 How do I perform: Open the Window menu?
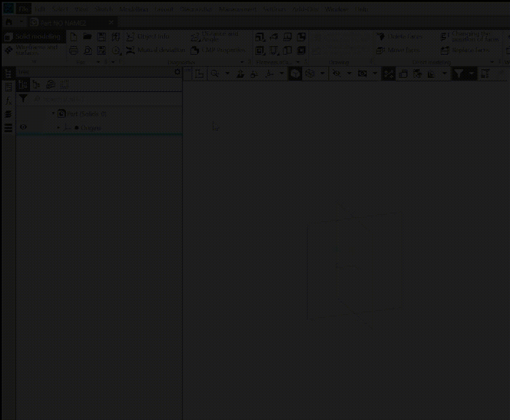coord(336,9)
